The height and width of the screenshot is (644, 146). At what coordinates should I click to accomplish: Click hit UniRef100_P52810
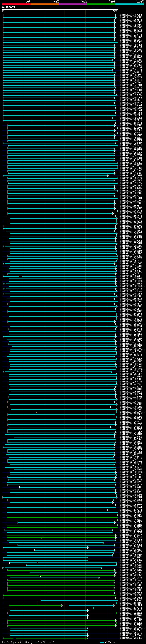click(x=131, y=138)
